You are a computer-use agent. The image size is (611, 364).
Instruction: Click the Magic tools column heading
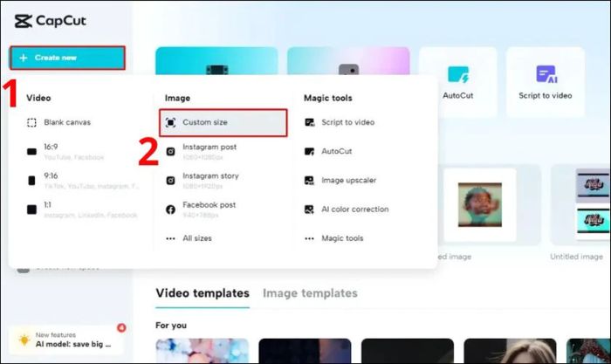pyautogui.click(x=327, y=98)
